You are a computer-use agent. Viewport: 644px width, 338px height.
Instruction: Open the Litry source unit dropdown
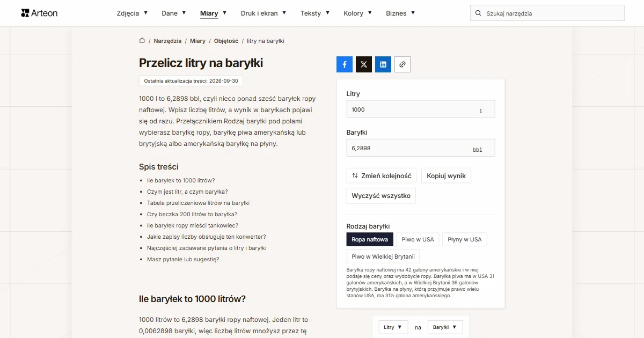393,327
